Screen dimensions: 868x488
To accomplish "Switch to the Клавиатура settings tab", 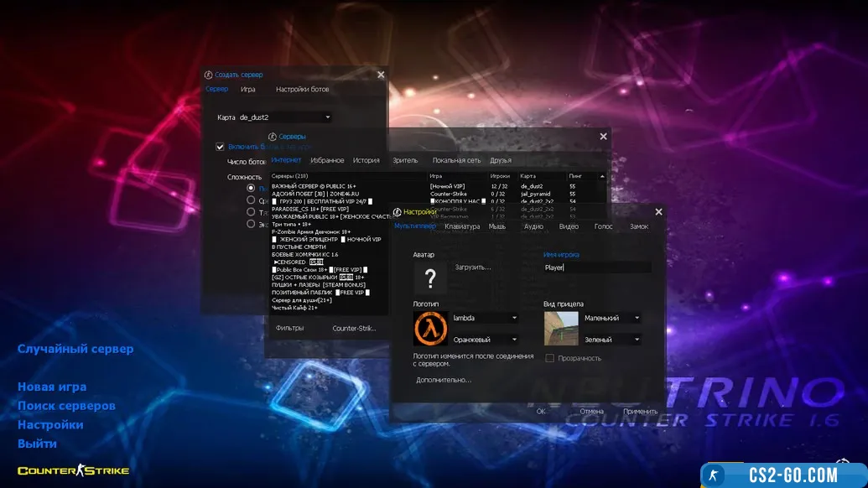I will [462, 226].
